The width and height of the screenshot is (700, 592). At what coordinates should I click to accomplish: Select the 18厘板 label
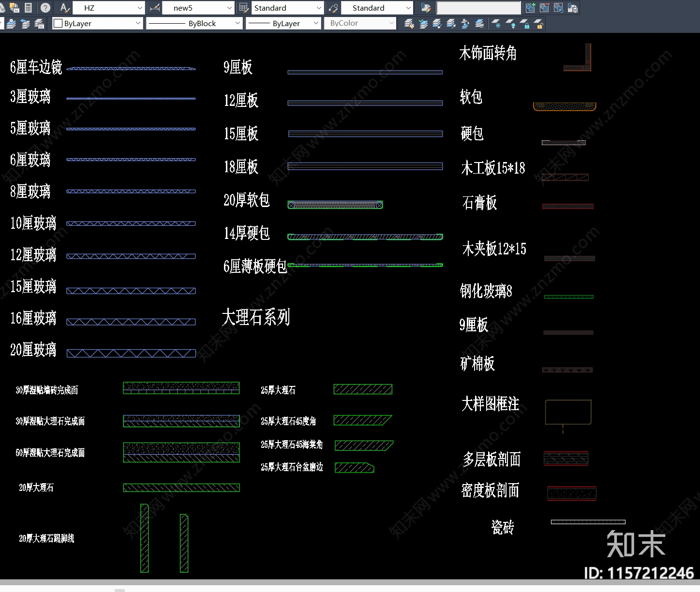point(241,167)
